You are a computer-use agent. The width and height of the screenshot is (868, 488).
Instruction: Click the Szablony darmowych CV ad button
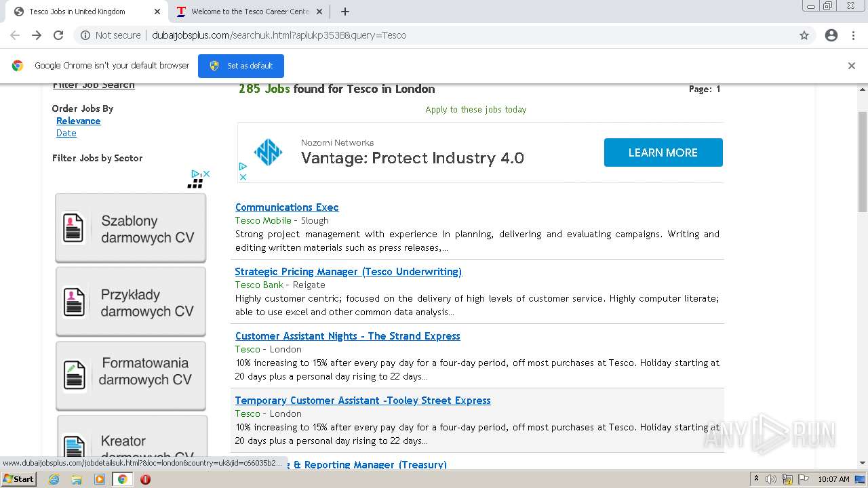coord(131,228)
